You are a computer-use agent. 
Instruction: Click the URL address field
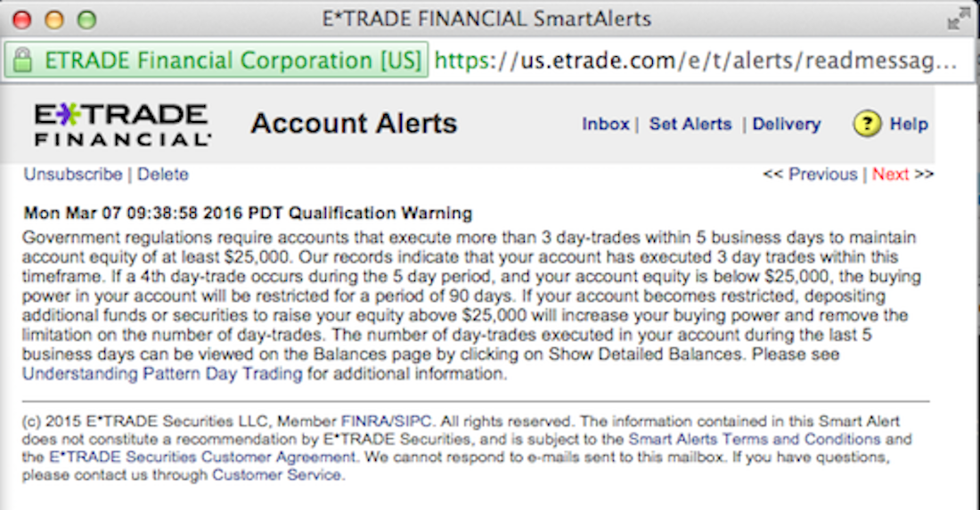pyautogui.click(x=695, y=61)
